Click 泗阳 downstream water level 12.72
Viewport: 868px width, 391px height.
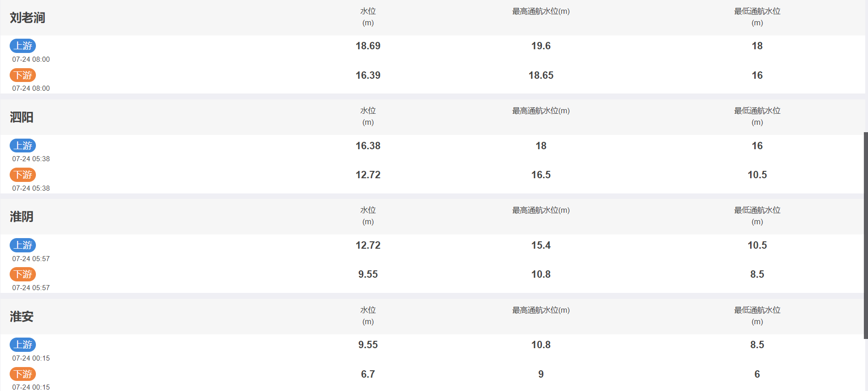click(x=368, y=175)
